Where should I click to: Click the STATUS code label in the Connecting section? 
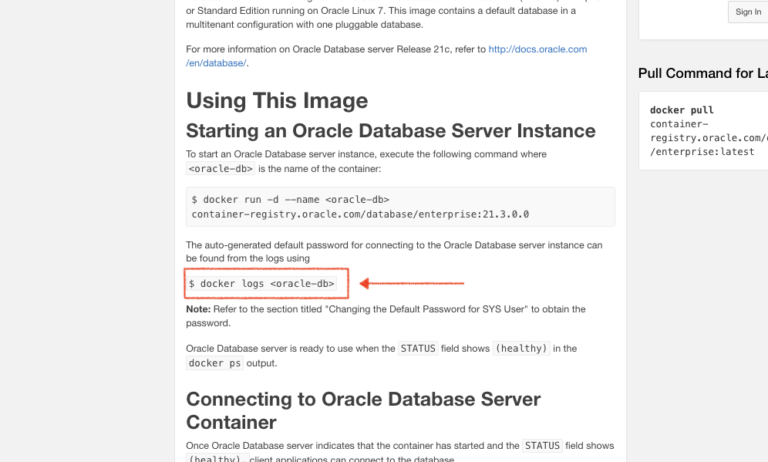[542, 445]
